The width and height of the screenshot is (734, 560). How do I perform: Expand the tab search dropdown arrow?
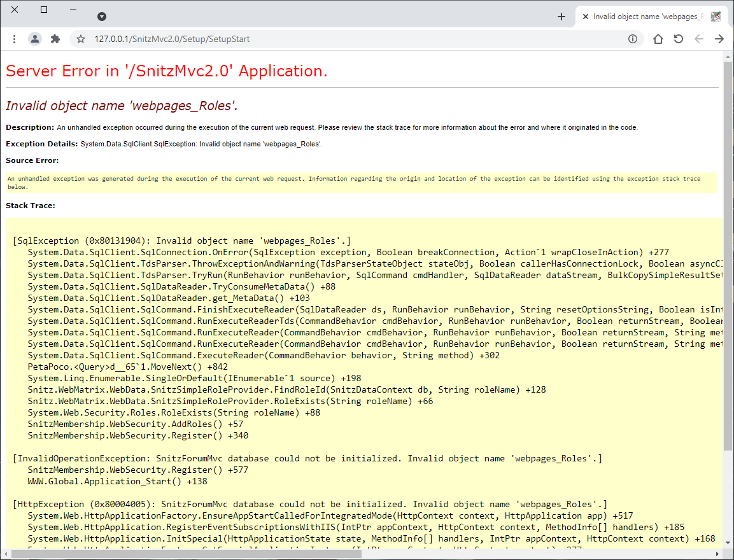click(x=102, y=17)
